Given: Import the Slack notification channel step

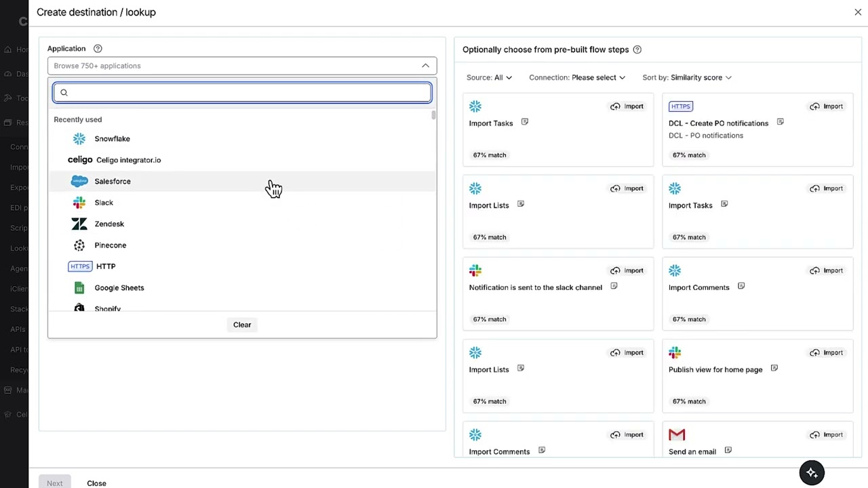Looking at the screenshot, I should [x=627, y=270].
